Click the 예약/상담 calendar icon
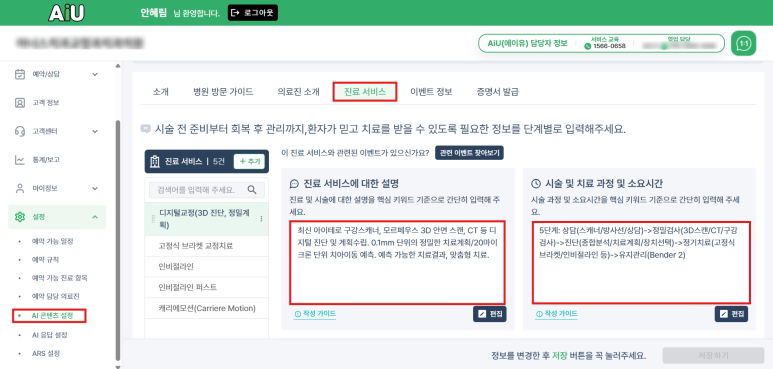This screenshot has height=369, width=773. pyautogui.click(x=20, y=74)
